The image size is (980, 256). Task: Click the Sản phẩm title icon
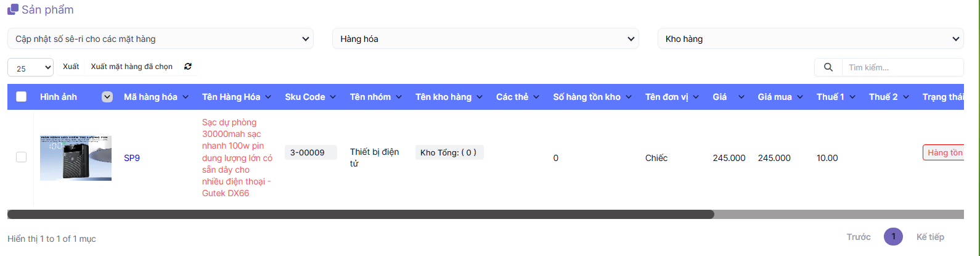pos(12,10)
